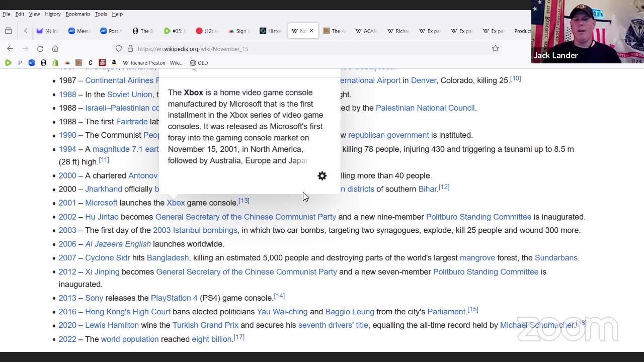Open the Cyclone Sidr link
This screenshot has height=362, width=644.
[x=108, y=257]
